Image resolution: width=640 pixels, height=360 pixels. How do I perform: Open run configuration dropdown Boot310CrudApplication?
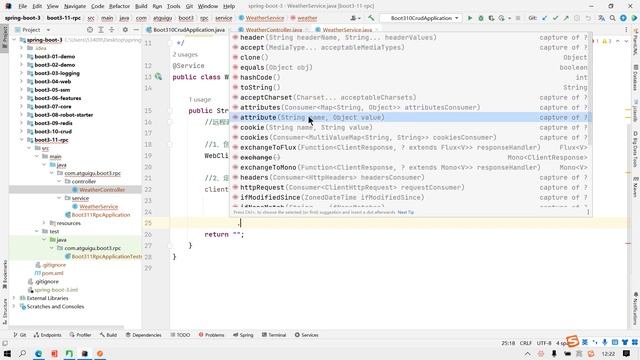421,18
